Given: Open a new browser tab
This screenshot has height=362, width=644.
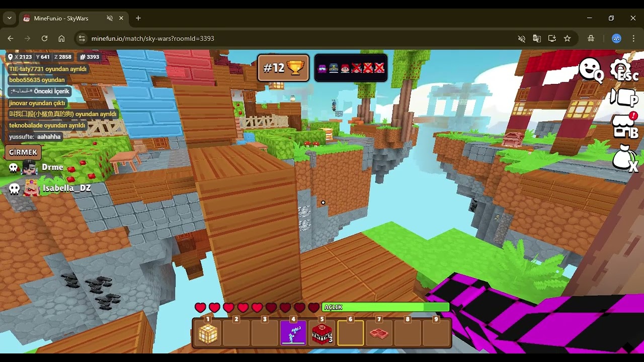Looking at the screenshot, I should [138, 18].
